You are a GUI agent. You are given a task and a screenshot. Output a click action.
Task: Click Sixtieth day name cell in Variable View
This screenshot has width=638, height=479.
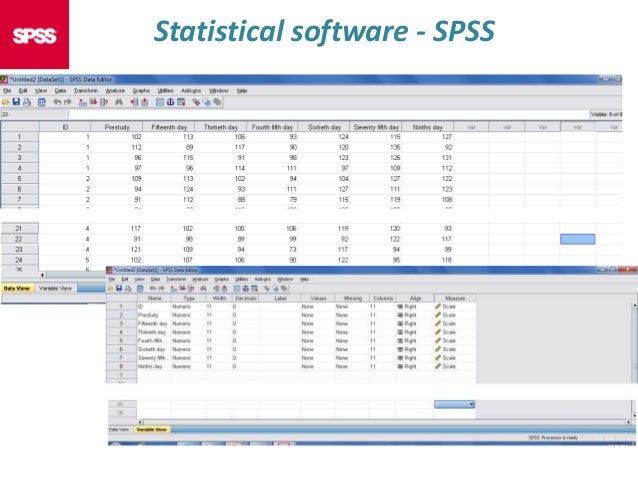pos(154,349)
